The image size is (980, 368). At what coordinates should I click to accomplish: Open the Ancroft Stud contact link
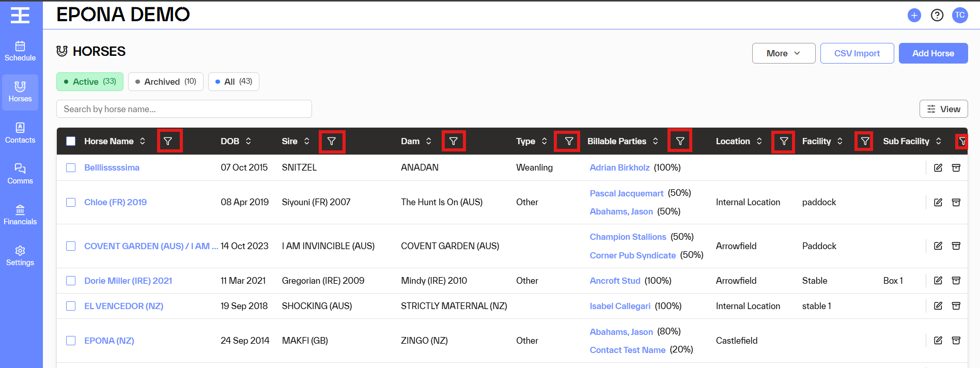tap(615, 281)
